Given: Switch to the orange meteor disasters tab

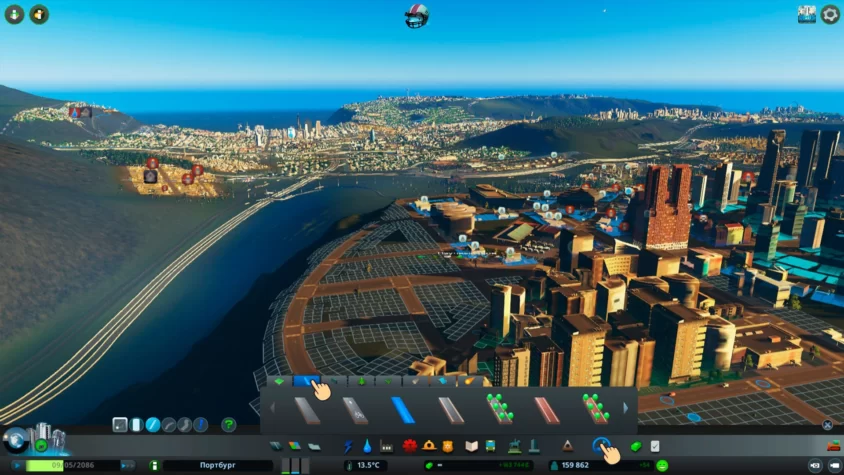Looking at the screenshot, I should (470, 381).
